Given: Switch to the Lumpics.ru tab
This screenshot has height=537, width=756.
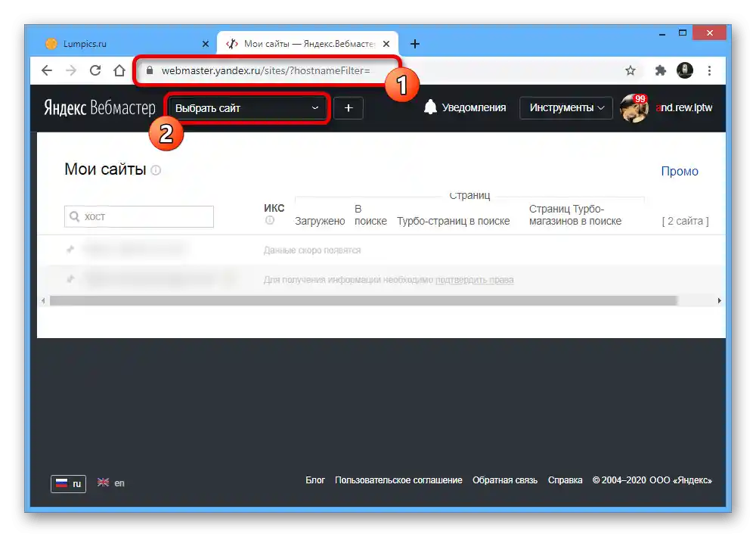Looking at the screenshot, I should [125, 44].
